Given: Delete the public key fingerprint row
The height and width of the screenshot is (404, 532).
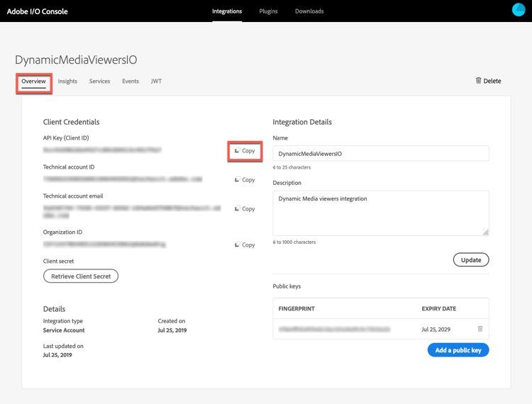Looking at the screenshot, I should [480, 329].
